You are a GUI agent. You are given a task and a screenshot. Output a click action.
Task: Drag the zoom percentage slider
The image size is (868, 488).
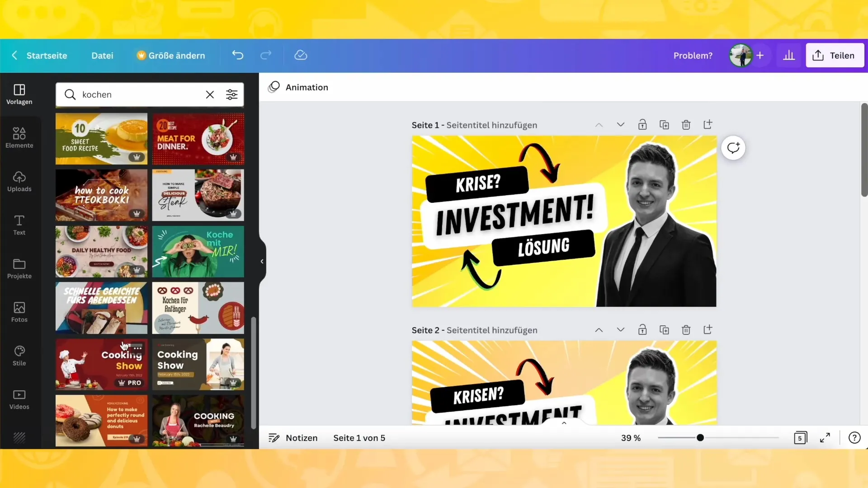(700, 438)
